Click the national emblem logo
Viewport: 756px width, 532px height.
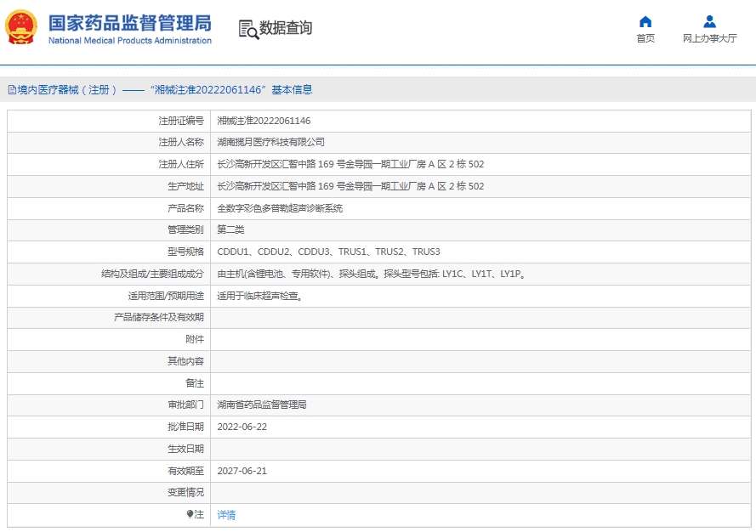tap(20, 27)
